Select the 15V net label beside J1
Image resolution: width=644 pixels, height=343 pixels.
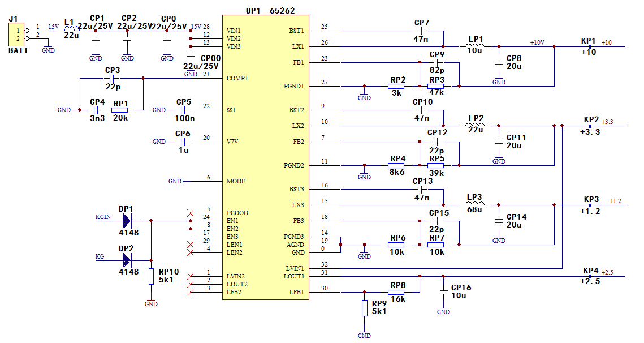click(x=53, y=27)
